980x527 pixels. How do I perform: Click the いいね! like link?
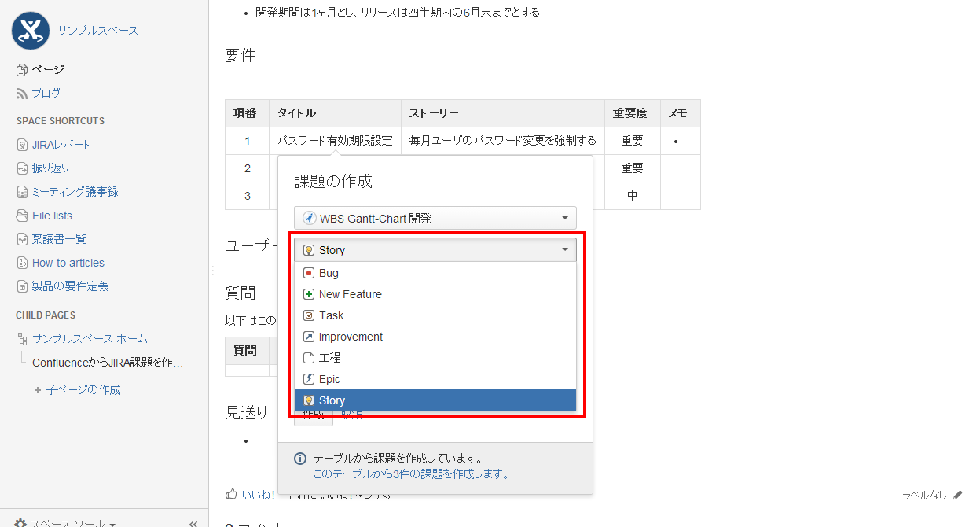coord(258,495)
